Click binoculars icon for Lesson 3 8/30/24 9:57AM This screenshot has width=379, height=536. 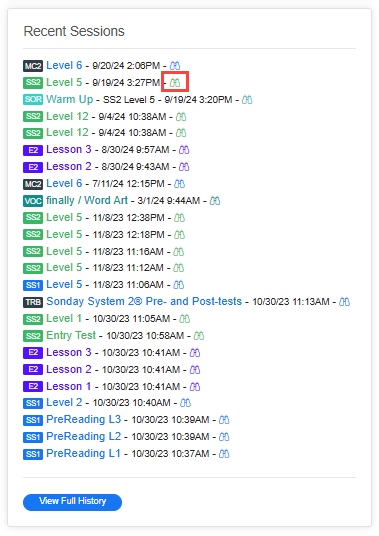coord(184,150)
